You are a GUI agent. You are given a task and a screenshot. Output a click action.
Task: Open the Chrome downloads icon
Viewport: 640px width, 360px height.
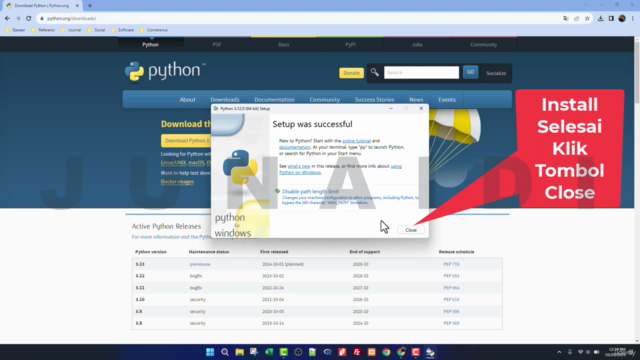600,18
